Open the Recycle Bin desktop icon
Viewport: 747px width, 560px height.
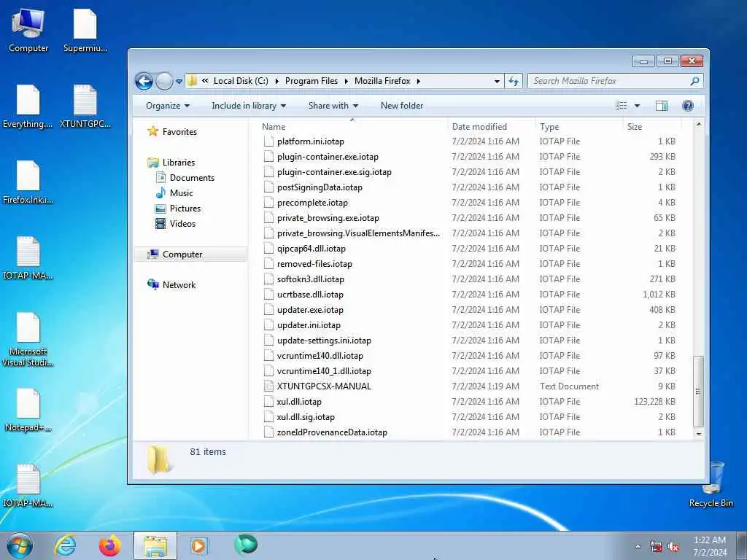click(711, 484)
